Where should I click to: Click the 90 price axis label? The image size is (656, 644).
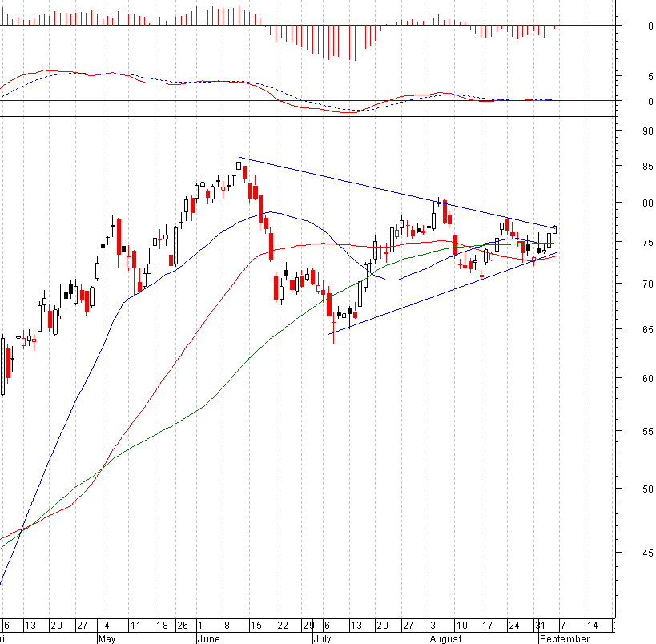[x=648, y=131]
